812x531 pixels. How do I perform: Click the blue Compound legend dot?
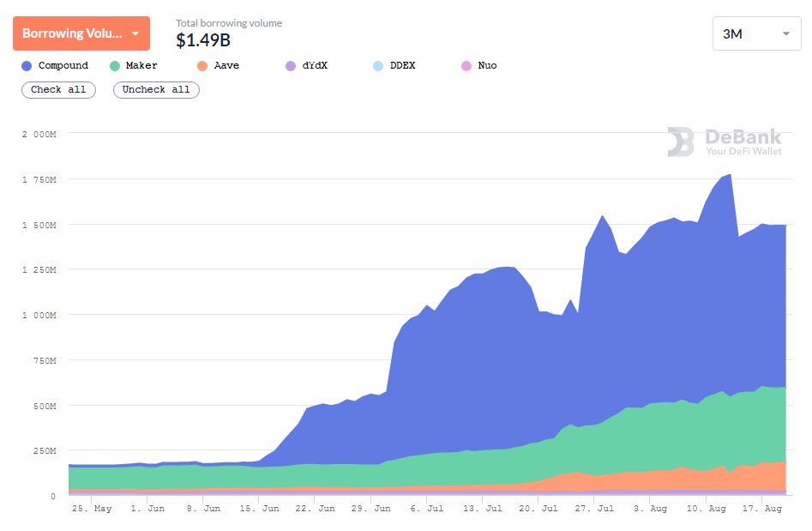coord(27,66)
